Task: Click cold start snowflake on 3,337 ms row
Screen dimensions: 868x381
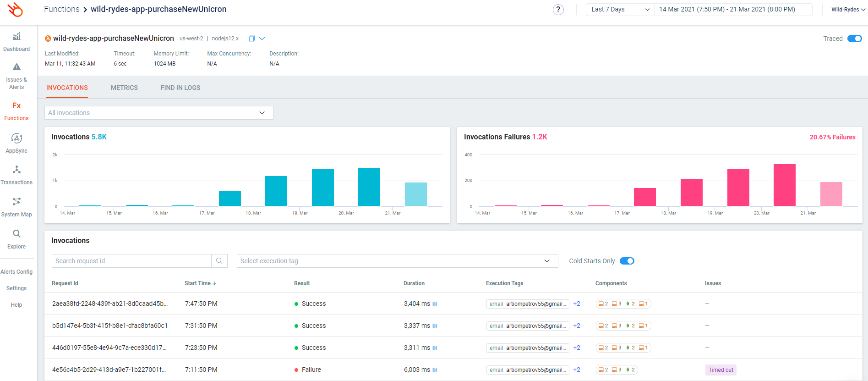Action: click(435, 326)
